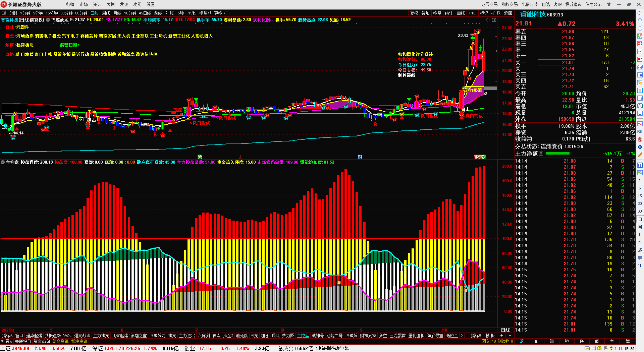Screen dimensions: 644x352
Task: Click the 上证 index value 3945.89
Action: click(20, 348)
